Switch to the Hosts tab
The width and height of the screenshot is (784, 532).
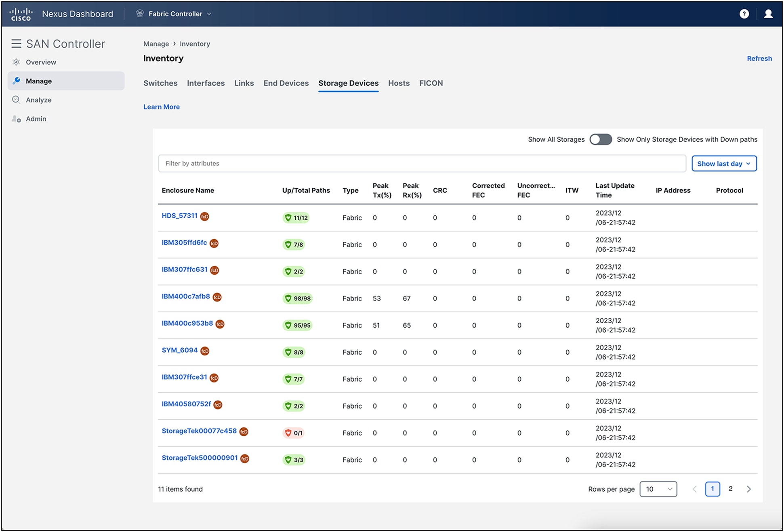(399, 83)
